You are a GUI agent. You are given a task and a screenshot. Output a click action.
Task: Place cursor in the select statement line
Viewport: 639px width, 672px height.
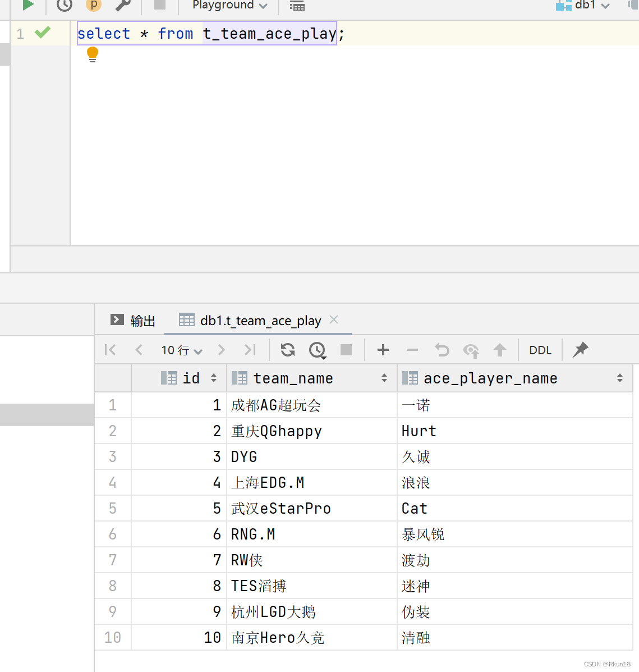[211, 34]
